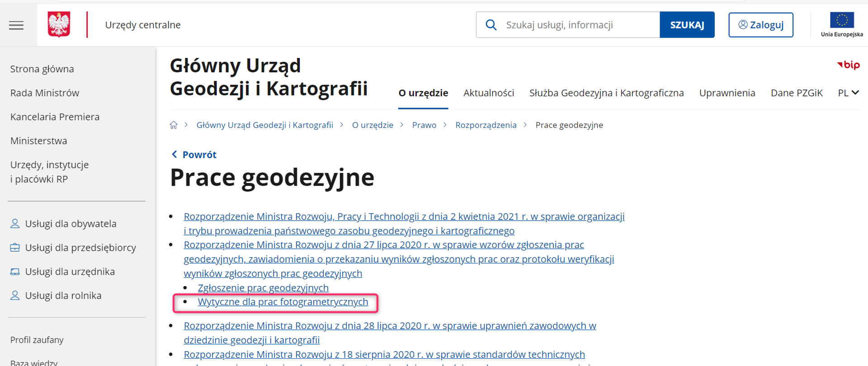The height and width of the screenshot is (366, 868).
Task: Click the Unia Europejska flag icon
Action: point(842,21)
